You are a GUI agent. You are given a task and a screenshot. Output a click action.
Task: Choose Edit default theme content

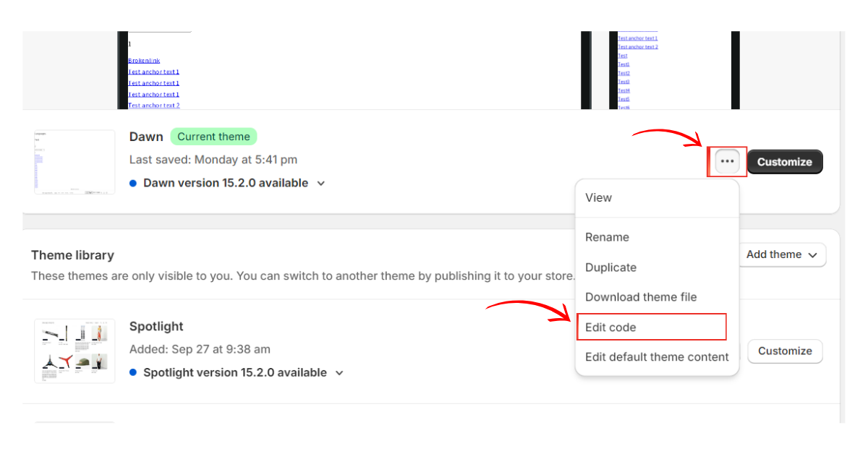point(657,357)
